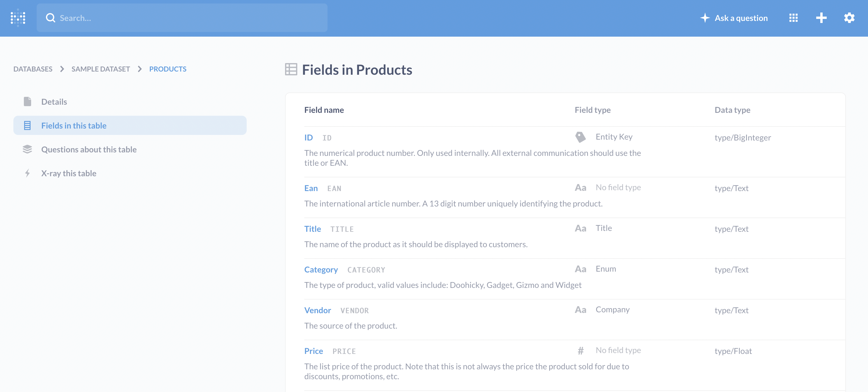Click the Entity Key tag icon

tap(580, 137)
